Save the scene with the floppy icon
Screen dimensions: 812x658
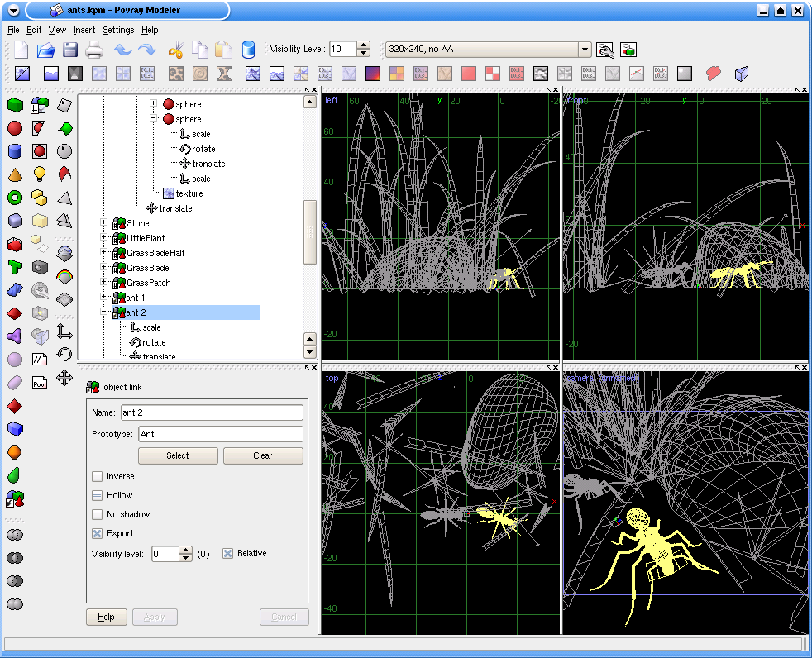tap(70, 50)
